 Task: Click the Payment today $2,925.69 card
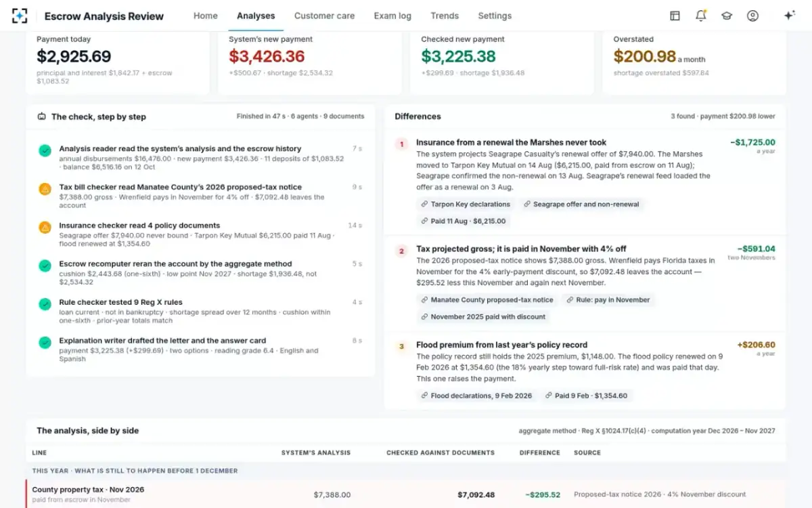pyautogui.click(x=117, y=61)
